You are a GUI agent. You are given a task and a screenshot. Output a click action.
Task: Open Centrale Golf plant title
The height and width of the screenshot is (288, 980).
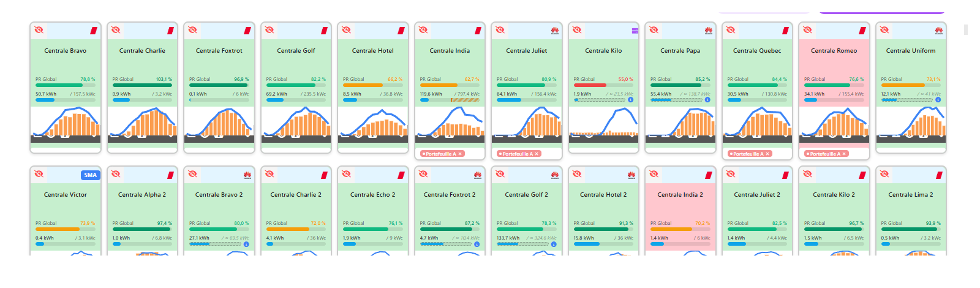coord(296,51)
